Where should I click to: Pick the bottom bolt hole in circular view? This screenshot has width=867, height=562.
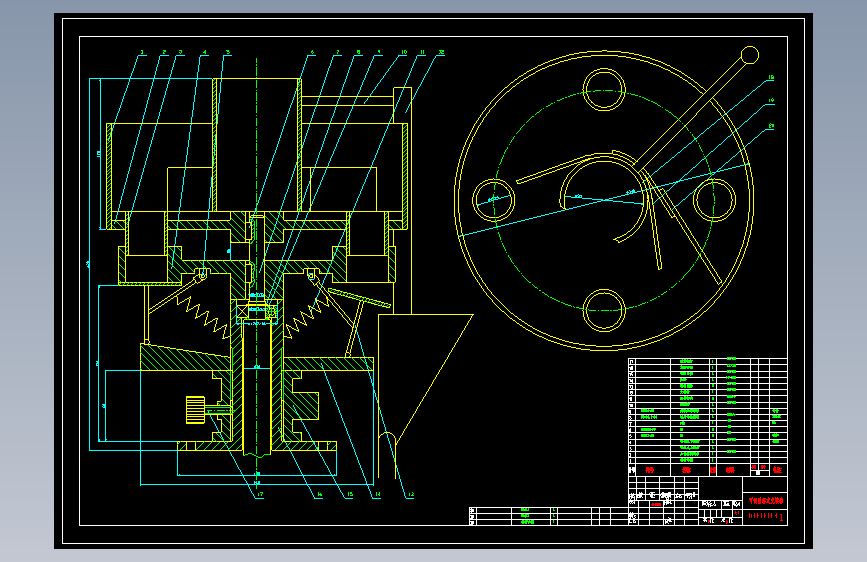coord(604,310)
